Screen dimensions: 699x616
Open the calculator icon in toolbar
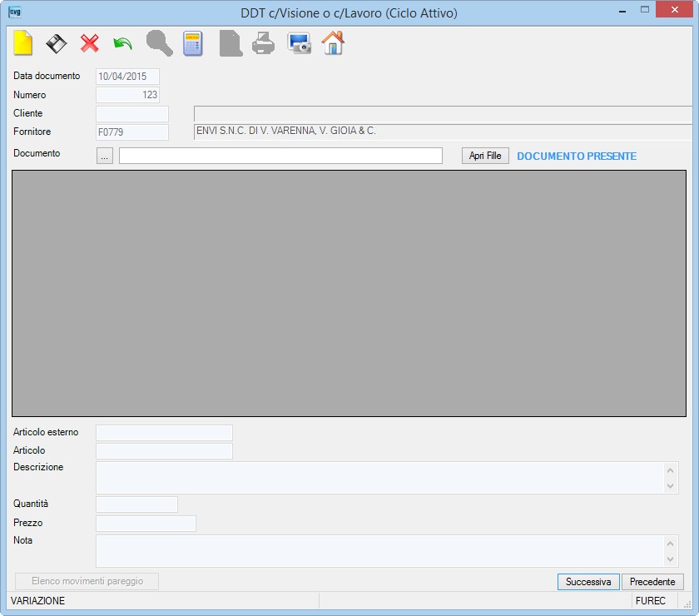point(193,44)
